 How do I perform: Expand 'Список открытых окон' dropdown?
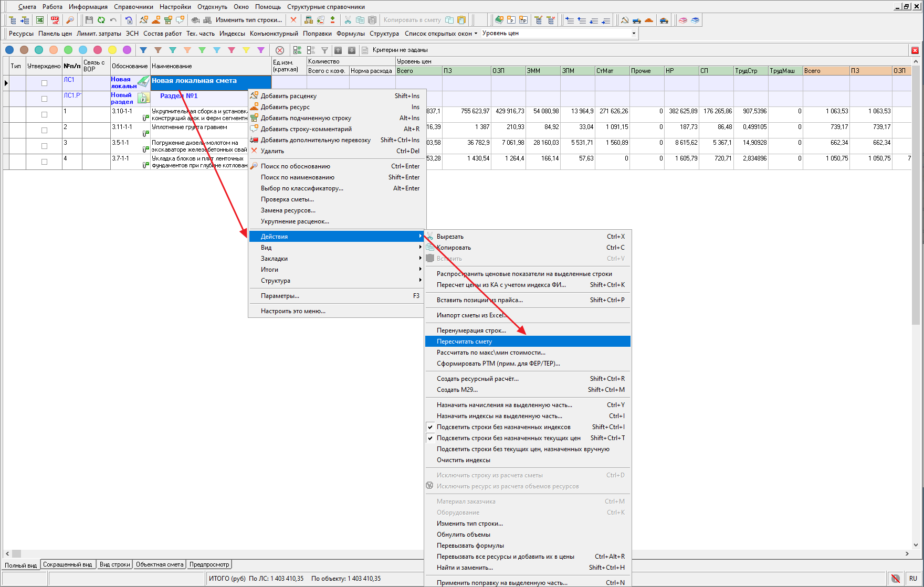[x=441, y=34]
